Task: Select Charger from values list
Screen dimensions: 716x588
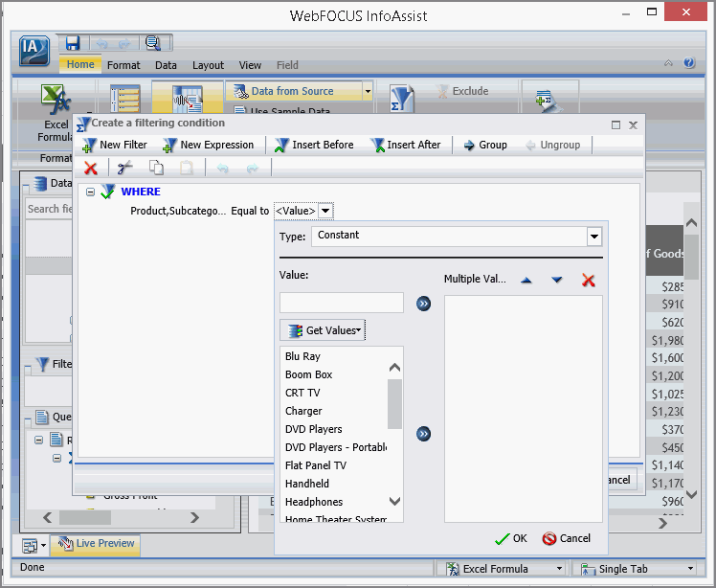Action: (x=303, y=411)
